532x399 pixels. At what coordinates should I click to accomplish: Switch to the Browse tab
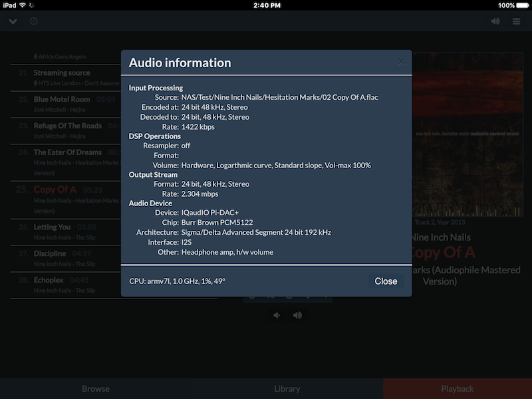coord(96,388)
